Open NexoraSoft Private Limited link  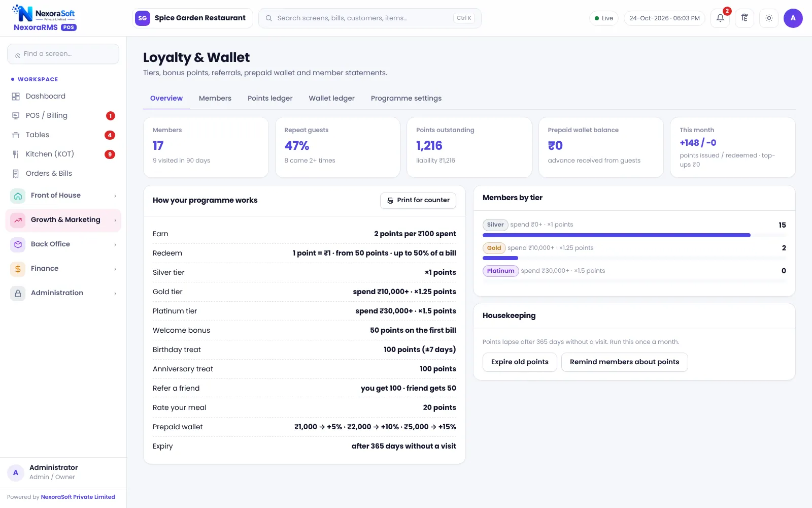[78, 497]
